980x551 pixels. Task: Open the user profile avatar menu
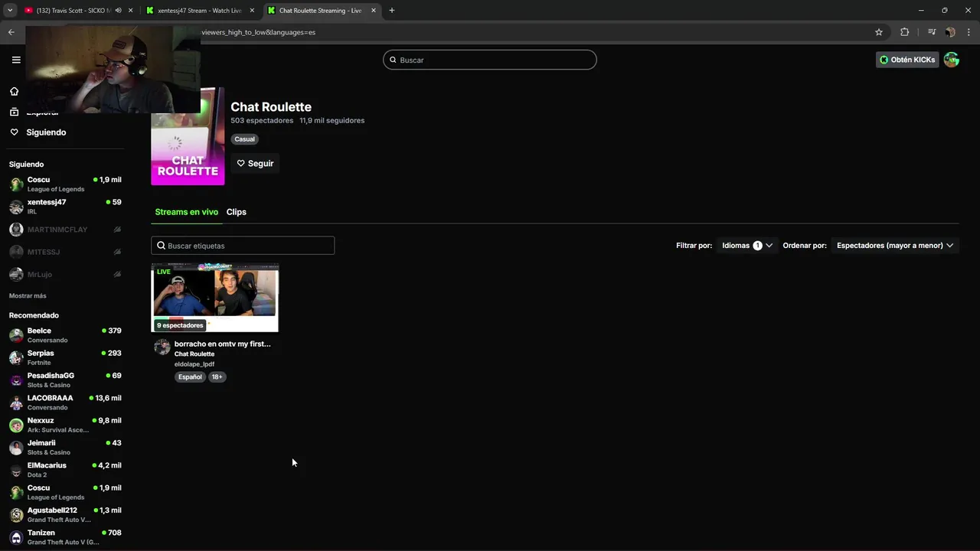tap(952, 60)
